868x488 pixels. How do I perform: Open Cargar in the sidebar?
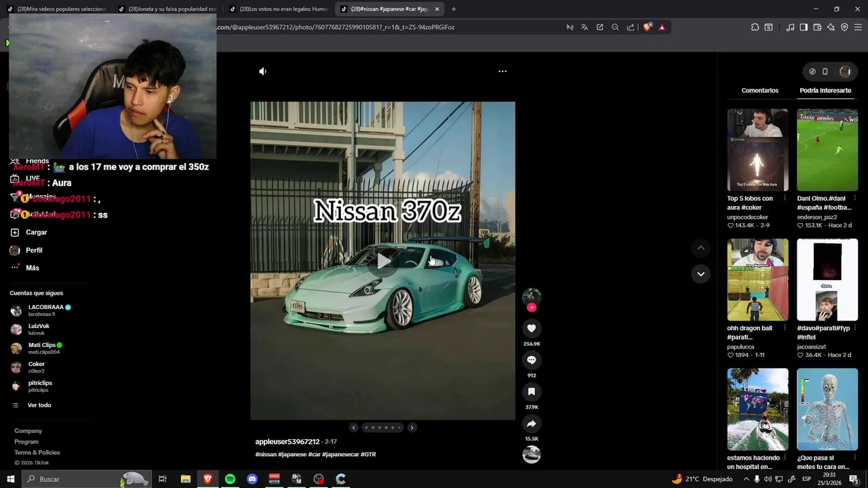pos(28,232)
